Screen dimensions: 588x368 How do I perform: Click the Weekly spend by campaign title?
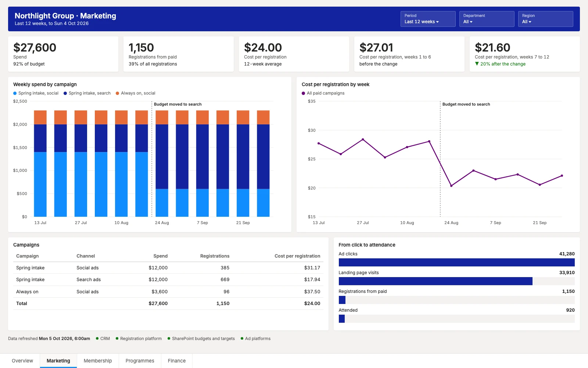pyautogui.click(x=45, y=84)
